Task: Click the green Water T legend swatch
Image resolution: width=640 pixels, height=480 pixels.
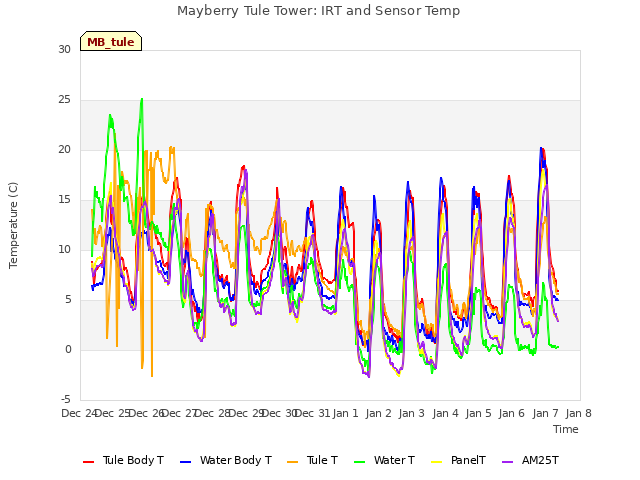Action: [359, 462]
